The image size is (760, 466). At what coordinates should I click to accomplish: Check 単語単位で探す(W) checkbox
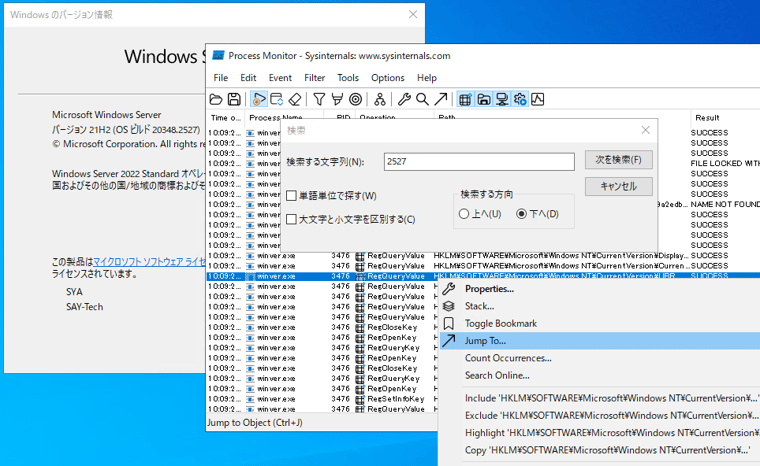click(x=291, y=195)
